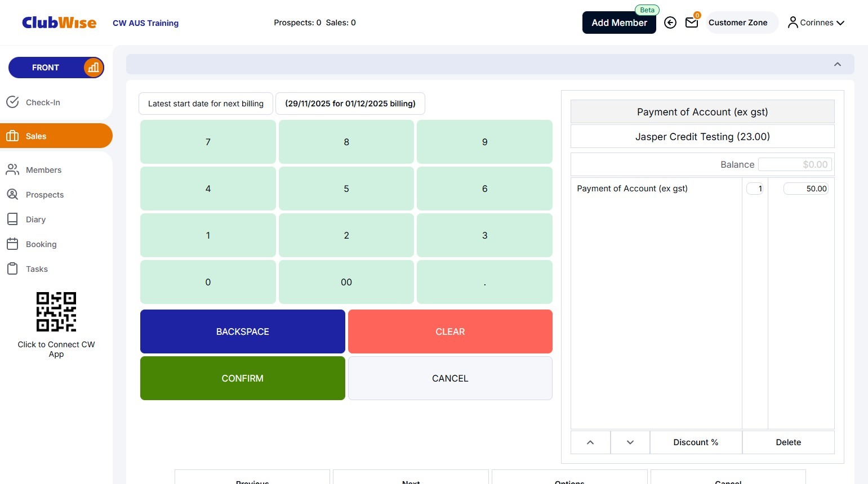Click the FRONT toggle button

(56, 68)
